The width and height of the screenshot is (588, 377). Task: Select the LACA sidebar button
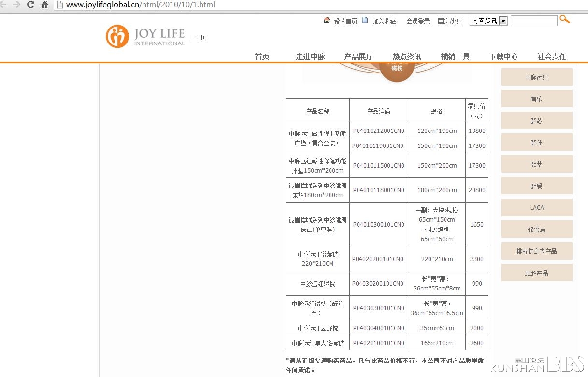[x=537, y=208]
